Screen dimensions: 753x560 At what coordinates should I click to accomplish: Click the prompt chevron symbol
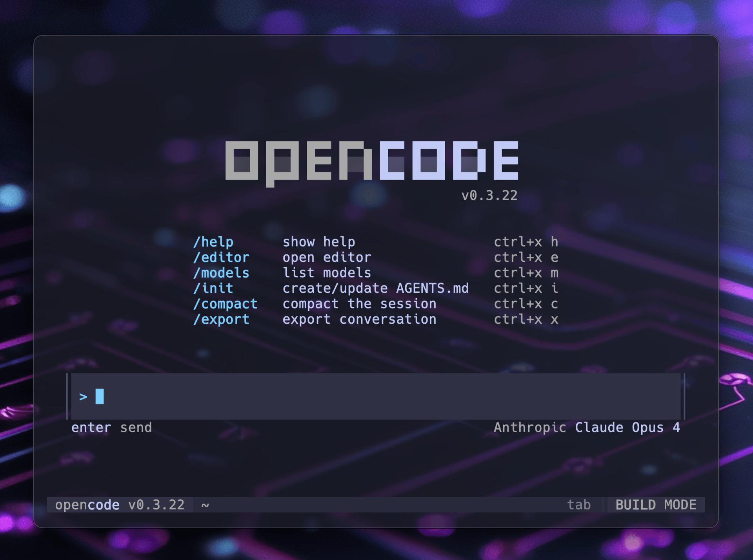(83, 397)
